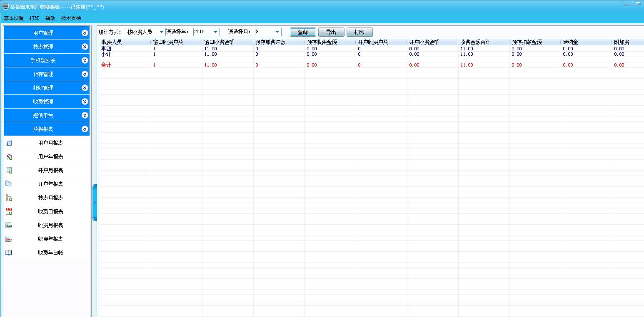Viewport: 644px width, 317px height.
Task: Collapse sidebar using the splitter handle
Action: 95,202
